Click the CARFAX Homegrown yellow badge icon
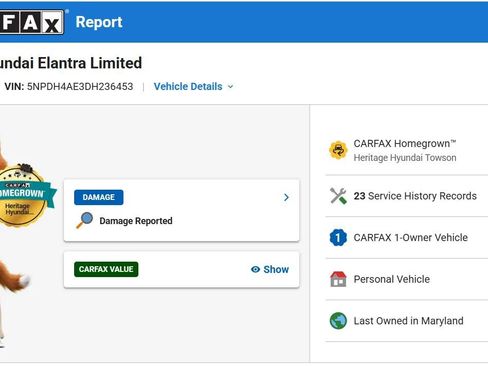This screenshot has width=488, height=366. click(x=338, y=150)
